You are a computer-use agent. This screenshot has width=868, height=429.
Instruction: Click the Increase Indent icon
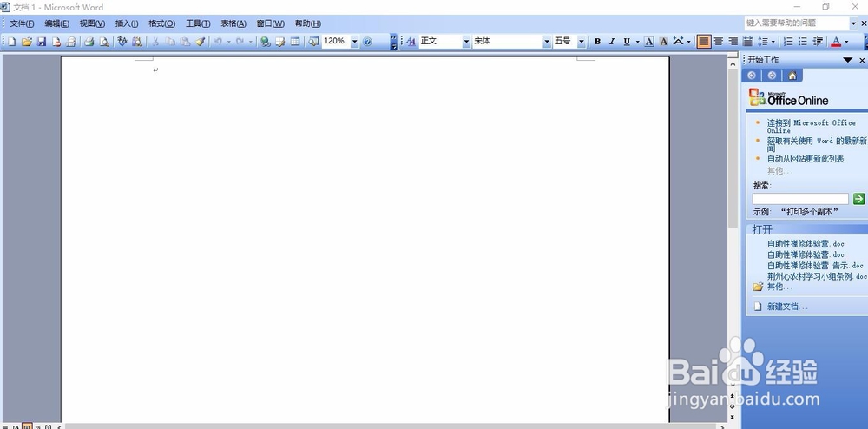pyautogui.click(x=819, y=42)
